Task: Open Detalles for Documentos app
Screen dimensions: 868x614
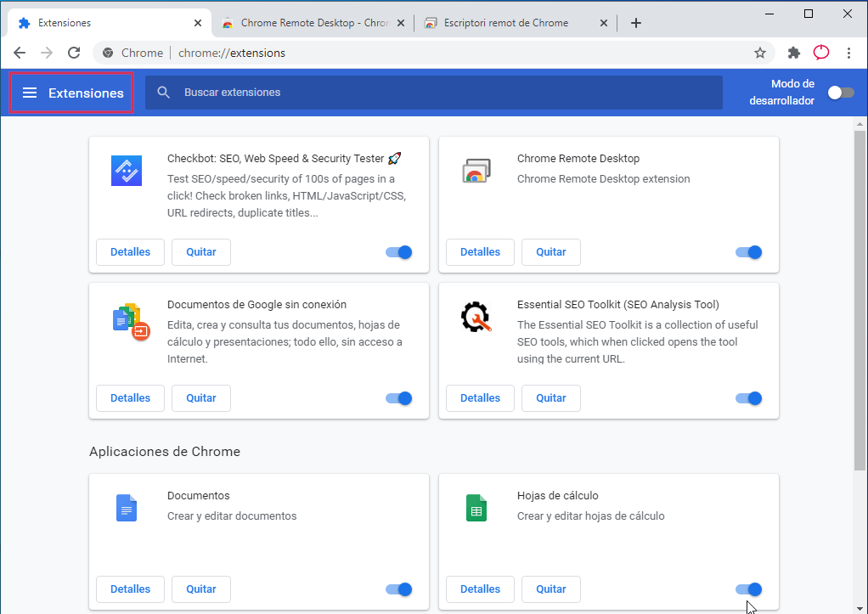Action: pos(130,589)
